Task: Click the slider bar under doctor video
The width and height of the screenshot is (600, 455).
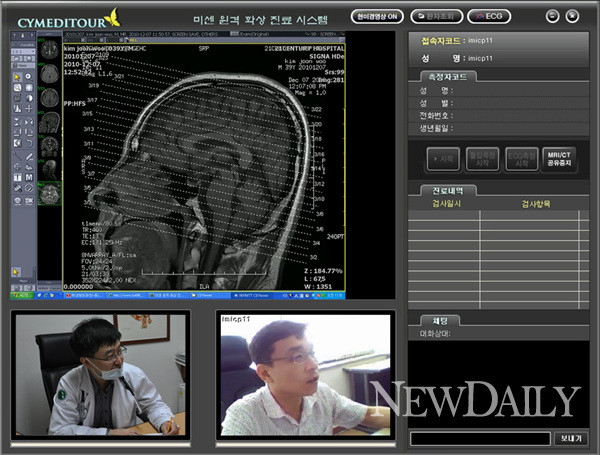Action: click(101, 445)
